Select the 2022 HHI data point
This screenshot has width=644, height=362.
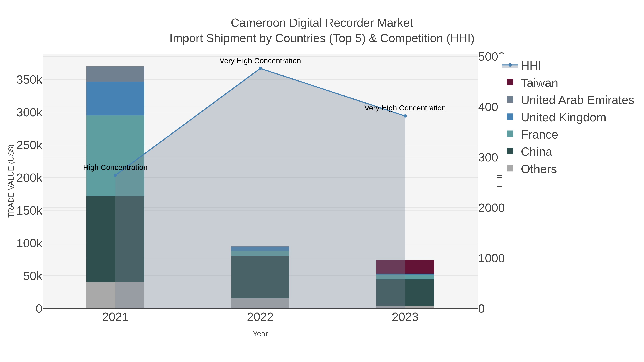click(x=260, y=68)
